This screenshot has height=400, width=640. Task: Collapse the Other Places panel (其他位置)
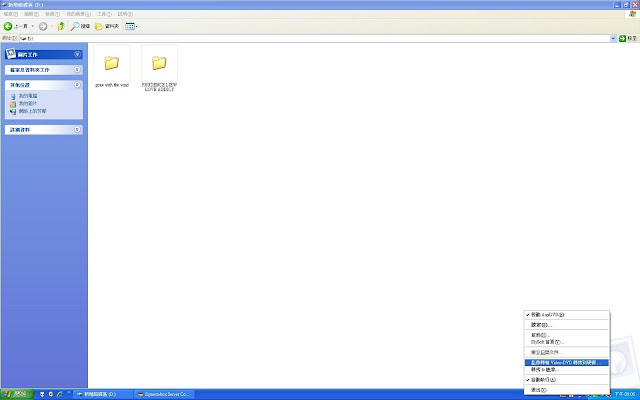pyautogui.click(x=77, y=84)
